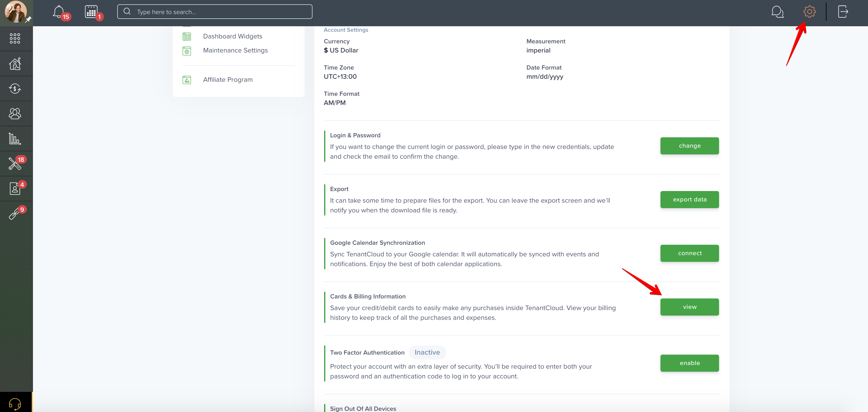Click the Dashboard Widgets icon

pos(187,36)
